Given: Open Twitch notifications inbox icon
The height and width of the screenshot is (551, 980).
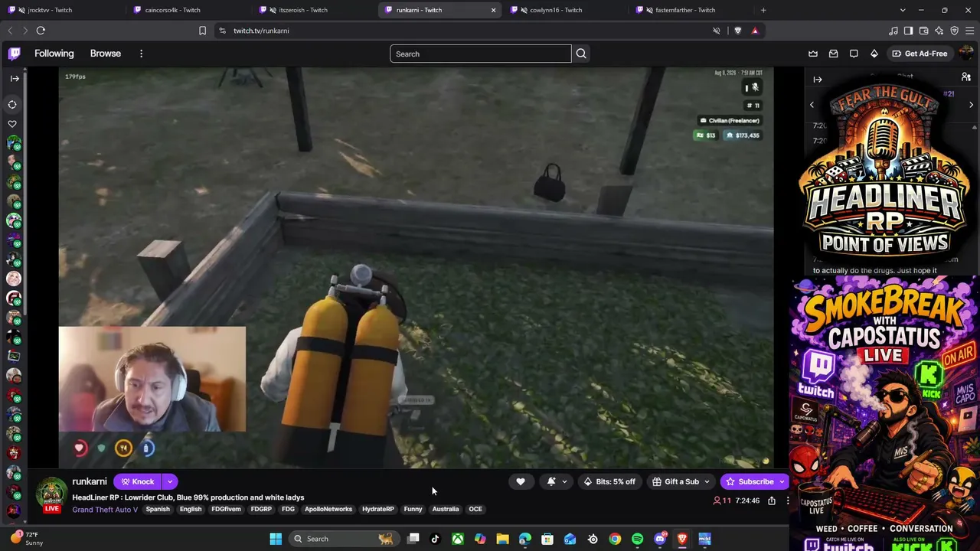Looking at the screenshot, I should click(834, 54).
